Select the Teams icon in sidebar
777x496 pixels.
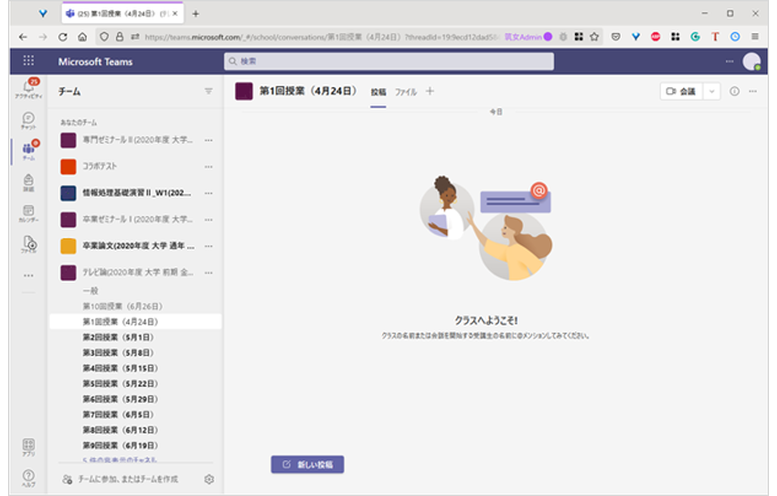pos(29,151)
